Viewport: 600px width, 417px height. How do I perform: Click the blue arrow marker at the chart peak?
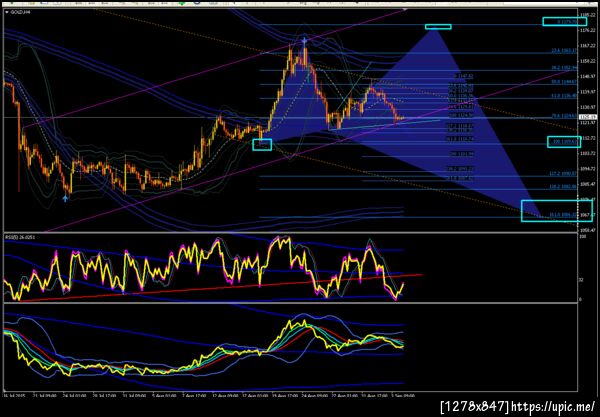(x=304, y=40)
